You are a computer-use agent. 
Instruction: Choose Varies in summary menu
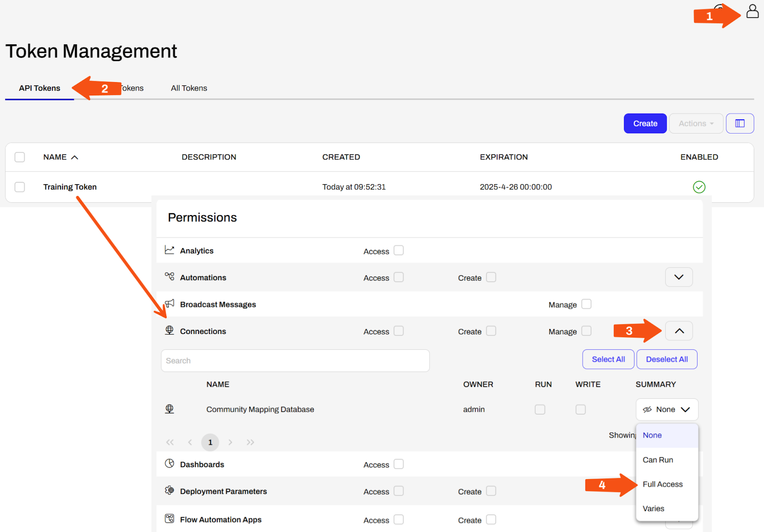667,509
